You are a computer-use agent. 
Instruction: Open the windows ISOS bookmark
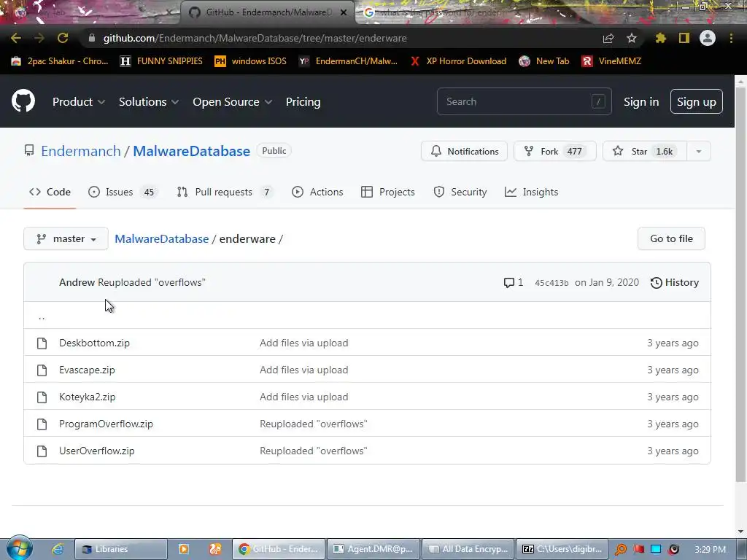pos(251,61)
